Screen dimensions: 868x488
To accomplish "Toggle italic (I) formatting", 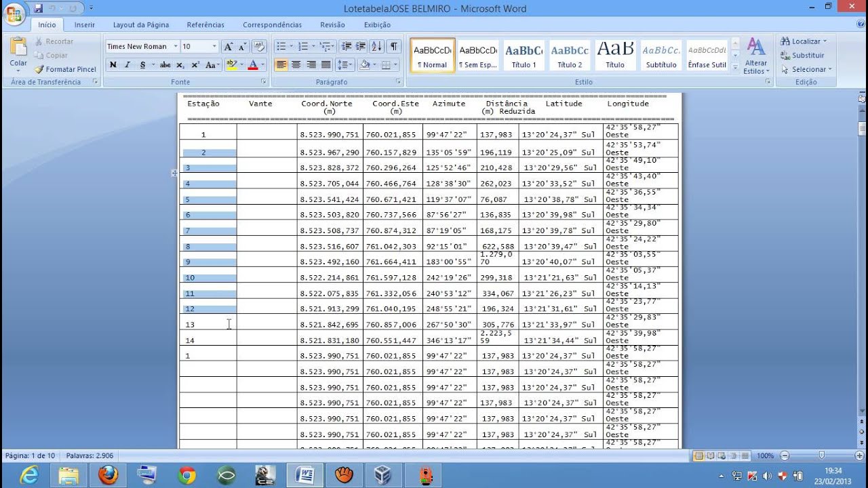I will tap(127, 65).
